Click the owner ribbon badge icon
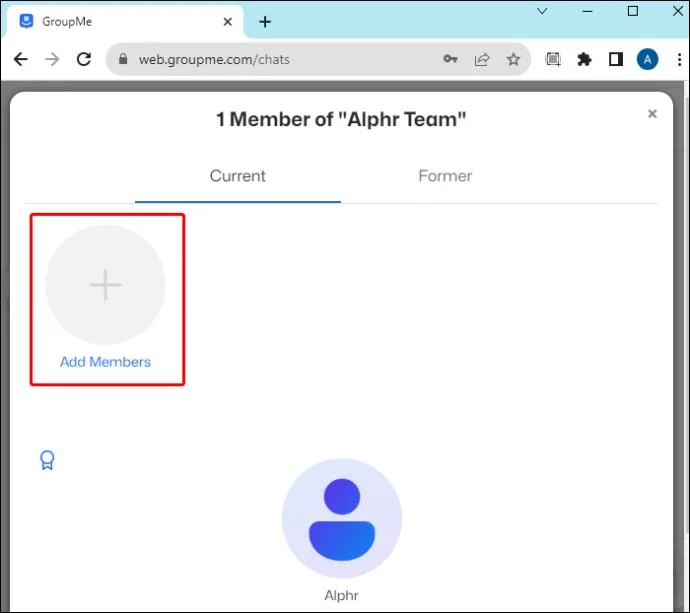 tap(47, 460)
